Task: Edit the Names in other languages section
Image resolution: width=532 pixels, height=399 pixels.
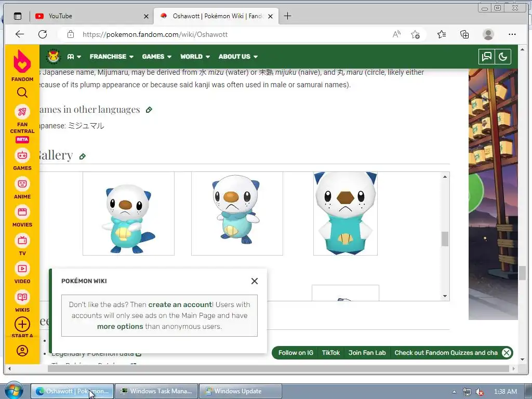Action: [x=149, y=110]
